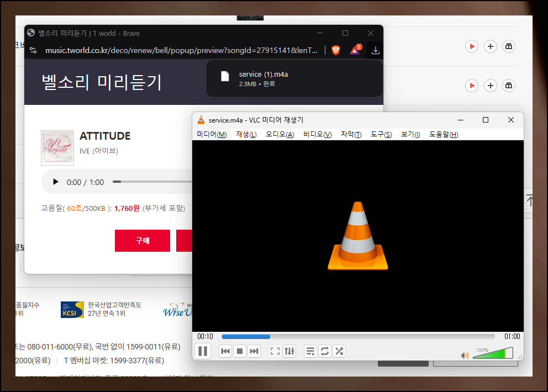Open the Brave Rewards triangle icon
Screen dimensions: 548x392
click(x=355, y=50)
